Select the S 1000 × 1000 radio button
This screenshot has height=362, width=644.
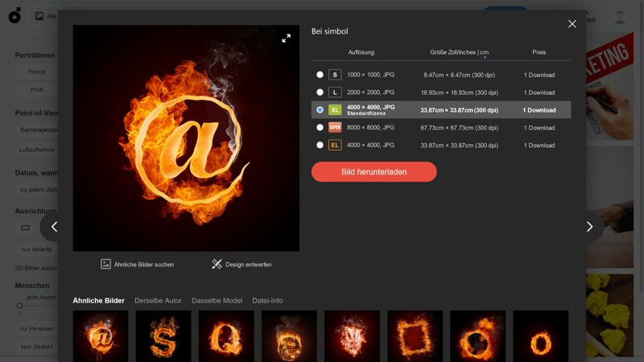pos(320,75)
